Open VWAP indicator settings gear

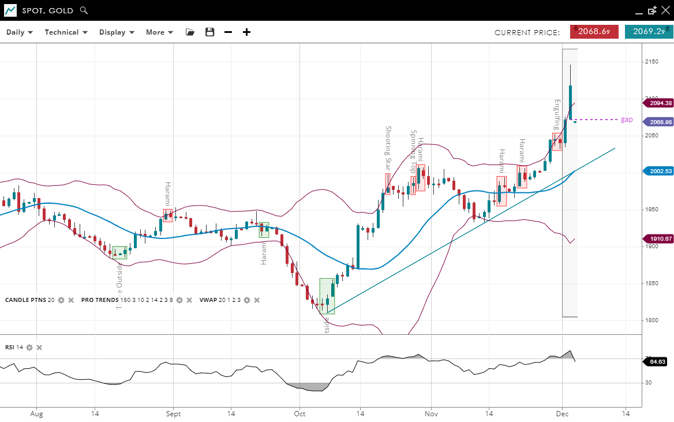[x=246, y=300]
